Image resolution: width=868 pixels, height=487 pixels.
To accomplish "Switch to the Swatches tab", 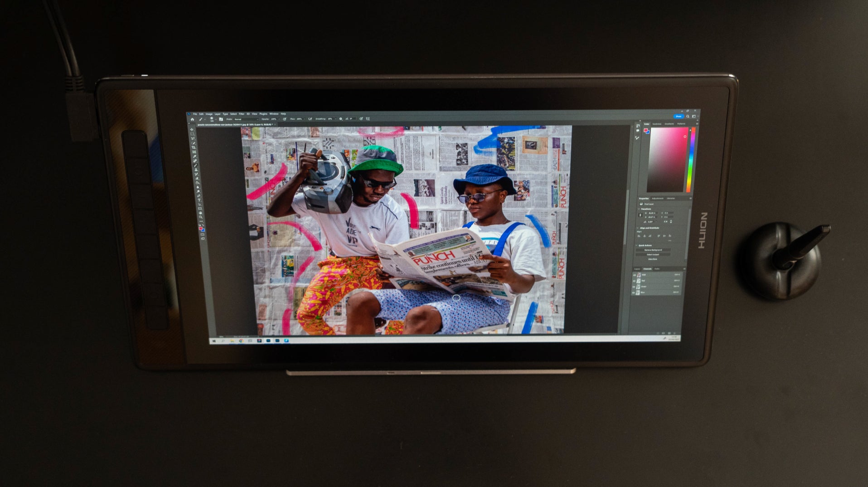I will click(x=657, y=124).
